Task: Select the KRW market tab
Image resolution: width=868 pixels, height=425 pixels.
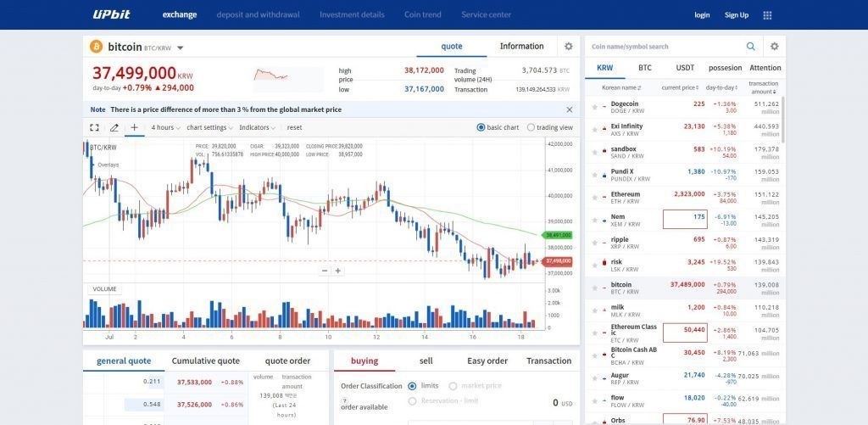Action: point(605,68)
